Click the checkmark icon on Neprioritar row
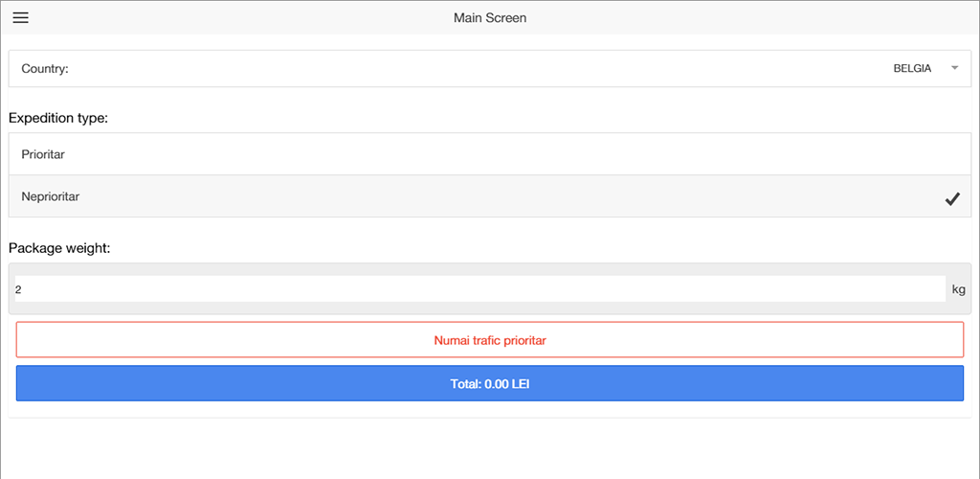Image resolution: width=980 pixels, height=479 pixels. point(952,199)
